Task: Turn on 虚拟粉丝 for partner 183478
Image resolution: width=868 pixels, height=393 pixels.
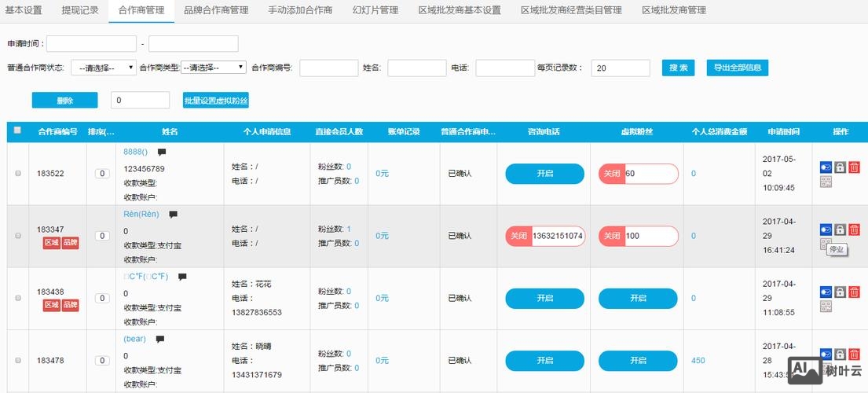Action: click(638, 360)
